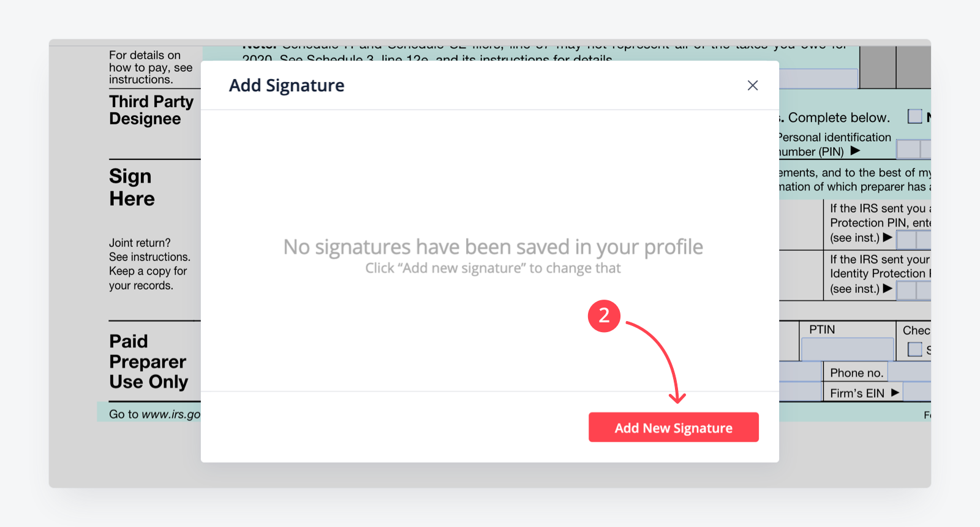
Task: Open the www.irs.gov link
Action: pyautogui.click(x=171, y=414)
